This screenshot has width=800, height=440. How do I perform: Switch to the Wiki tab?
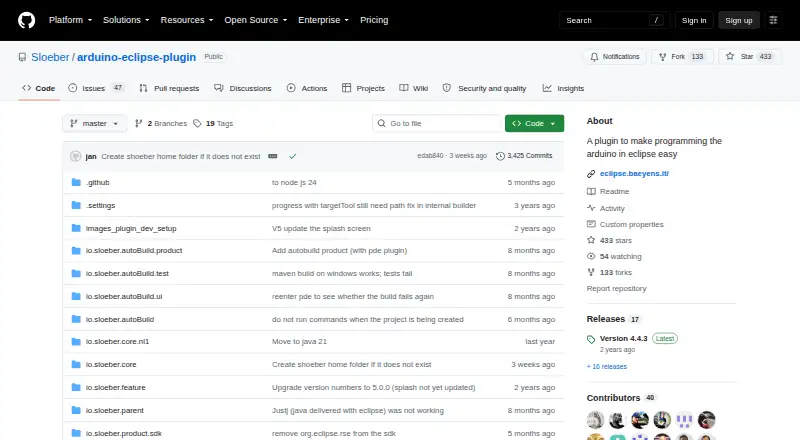[x=414, y=88]
